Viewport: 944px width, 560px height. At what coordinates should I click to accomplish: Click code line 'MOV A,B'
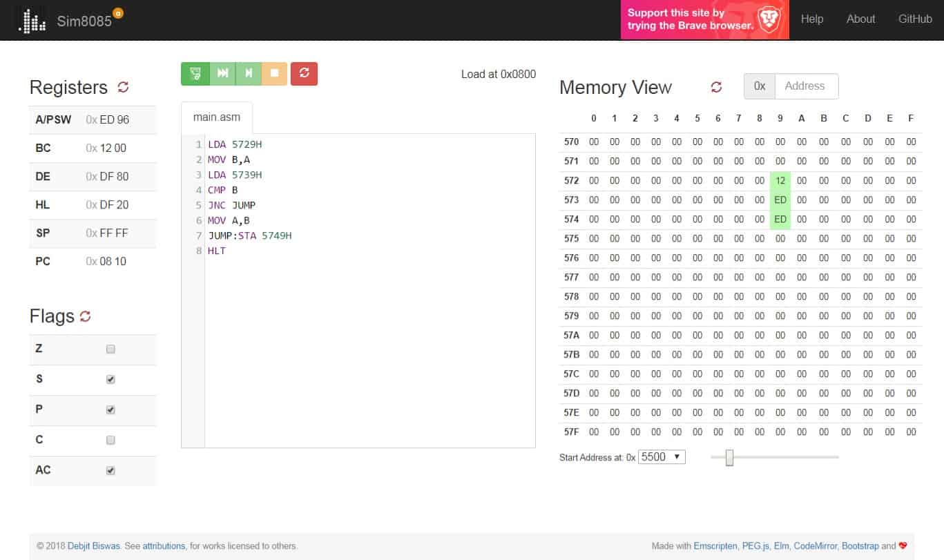coord(229,220)
